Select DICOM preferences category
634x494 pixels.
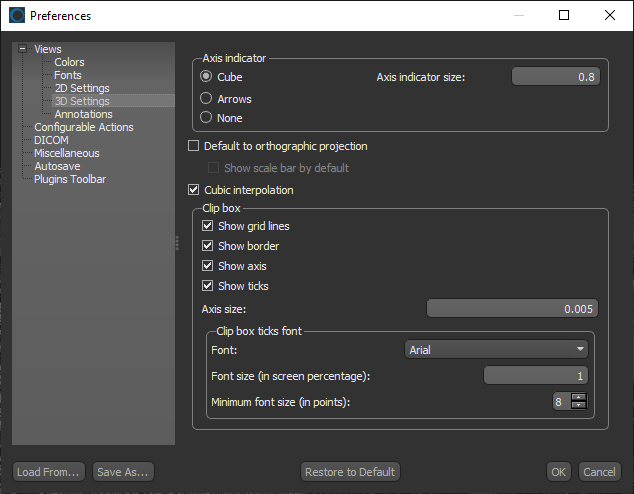51,140
